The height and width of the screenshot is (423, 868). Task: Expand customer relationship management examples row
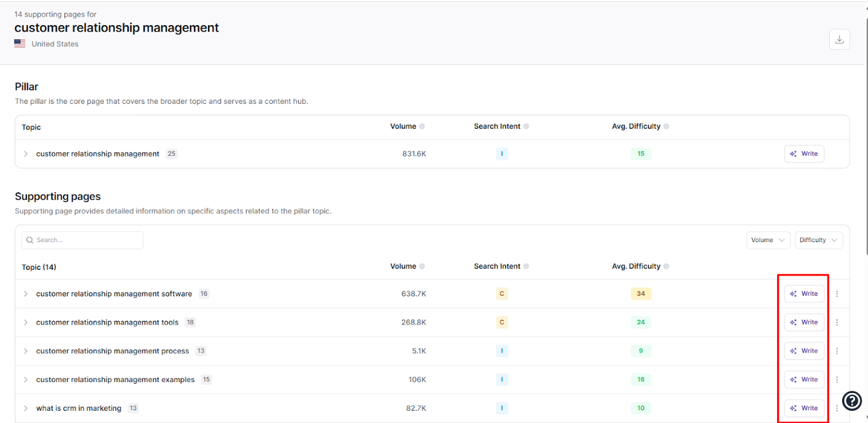[x=26, y=380]
